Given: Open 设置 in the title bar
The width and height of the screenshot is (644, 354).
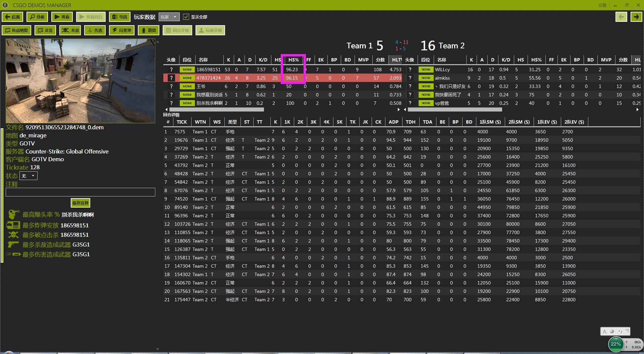Looking at the screenshot, I should [x=602, y=5].
